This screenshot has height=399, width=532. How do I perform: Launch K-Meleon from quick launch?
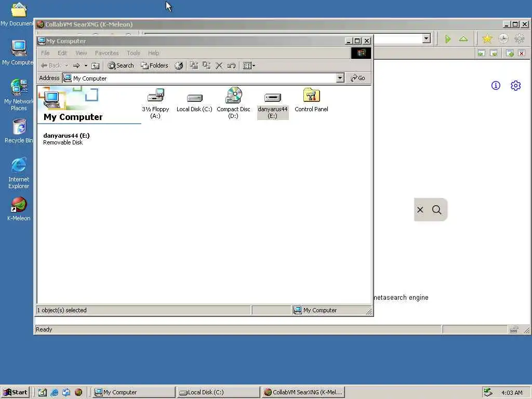(78, 392)
